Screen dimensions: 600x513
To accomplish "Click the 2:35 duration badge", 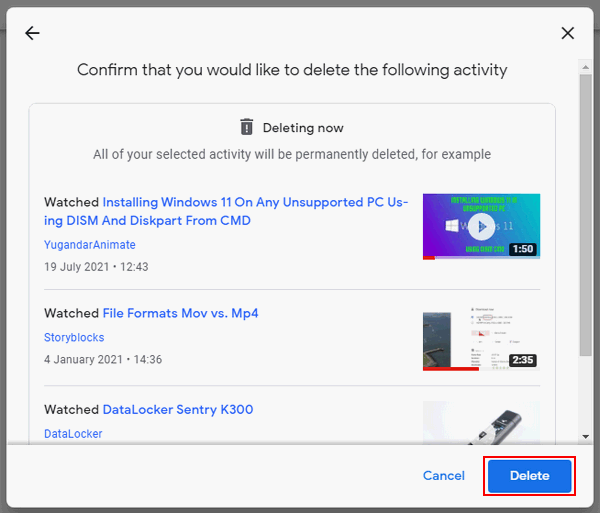I will 523,360.
